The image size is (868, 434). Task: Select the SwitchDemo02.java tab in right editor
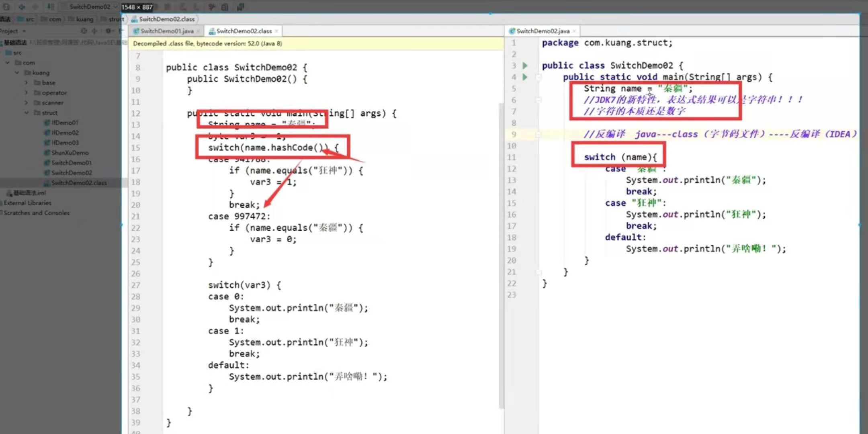(542, 31)
